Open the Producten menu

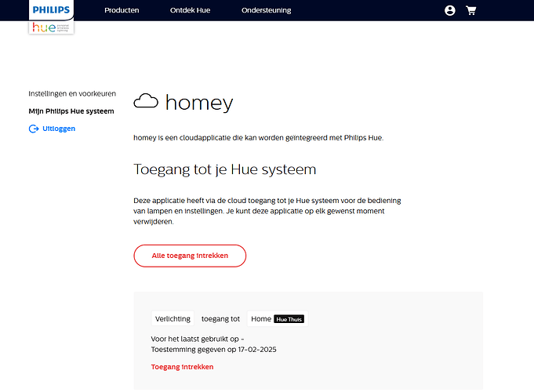(122, 10)
